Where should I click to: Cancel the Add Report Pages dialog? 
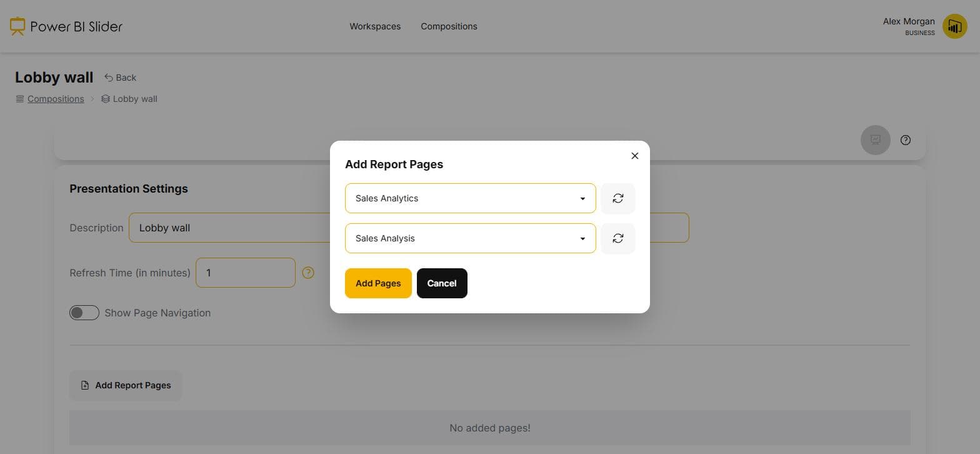[x=442, y=283]
